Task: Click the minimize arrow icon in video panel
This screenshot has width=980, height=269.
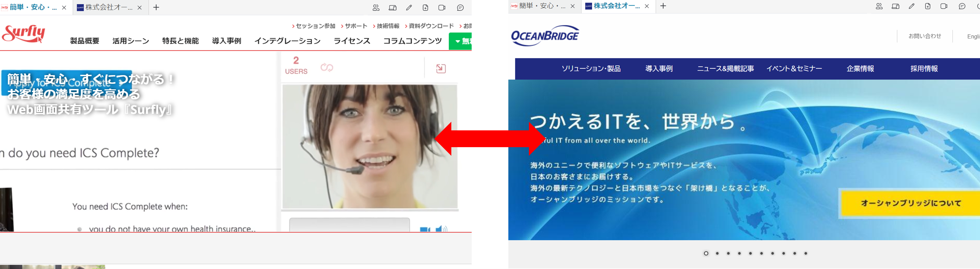Action: (x=440, y=68)
